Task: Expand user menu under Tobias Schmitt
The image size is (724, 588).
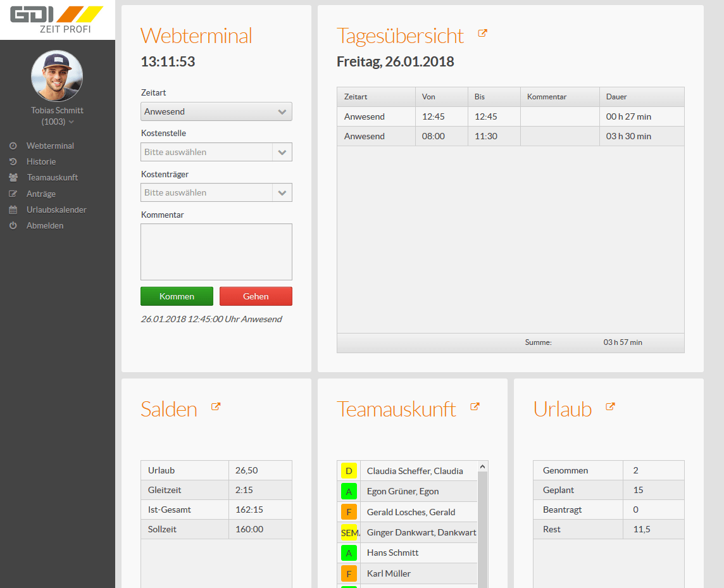Action: [x=71, y=122]
